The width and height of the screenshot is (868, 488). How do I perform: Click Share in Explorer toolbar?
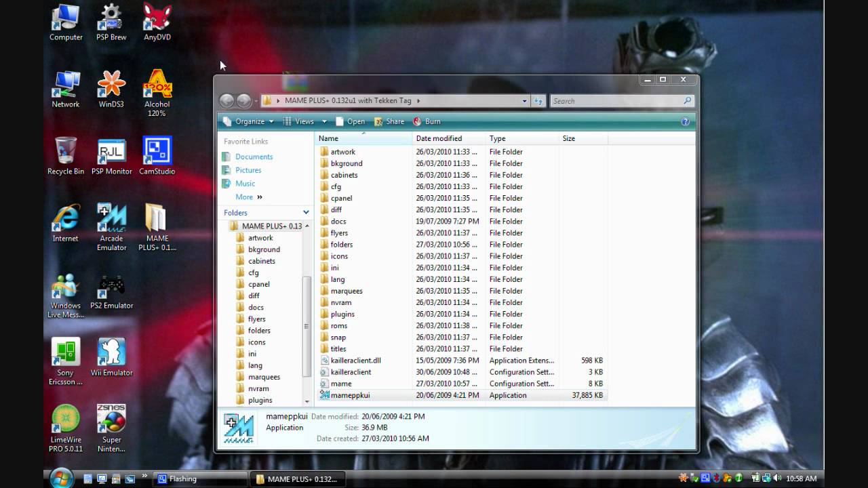pos(389,121)
